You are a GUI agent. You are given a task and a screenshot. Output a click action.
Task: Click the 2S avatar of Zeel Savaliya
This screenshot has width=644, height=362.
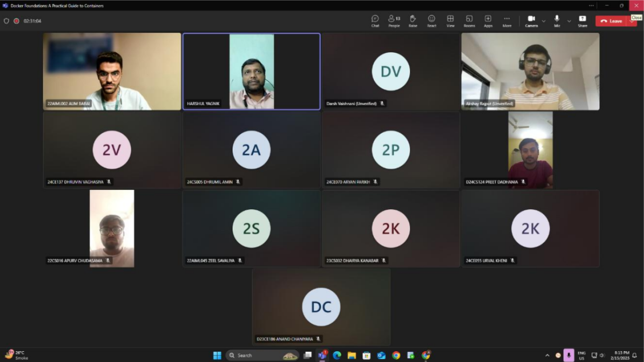point(252,229)
